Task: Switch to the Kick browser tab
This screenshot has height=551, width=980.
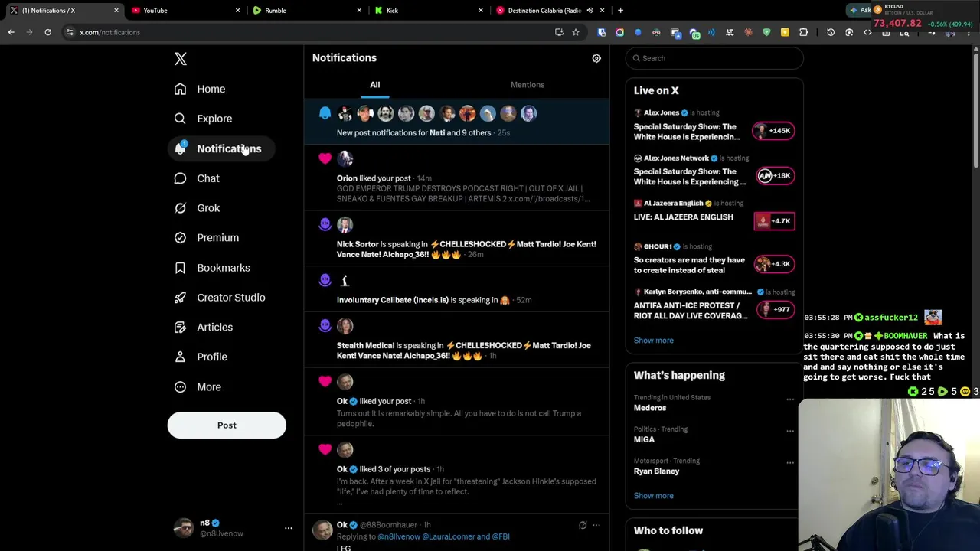Action: click(x=427, y=11)
